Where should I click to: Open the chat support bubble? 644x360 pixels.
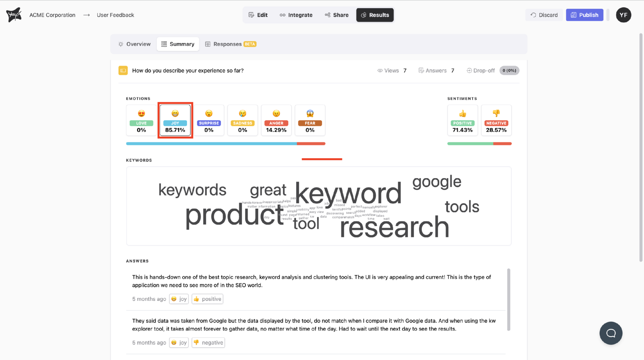(611, 333)
